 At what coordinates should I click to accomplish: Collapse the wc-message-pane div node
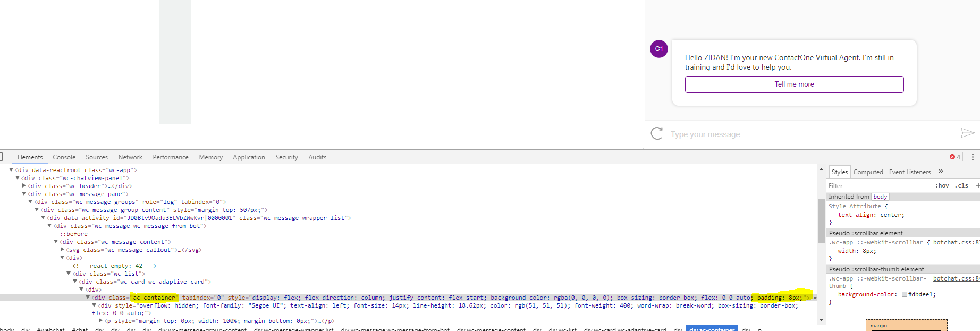tap(24, 194)
